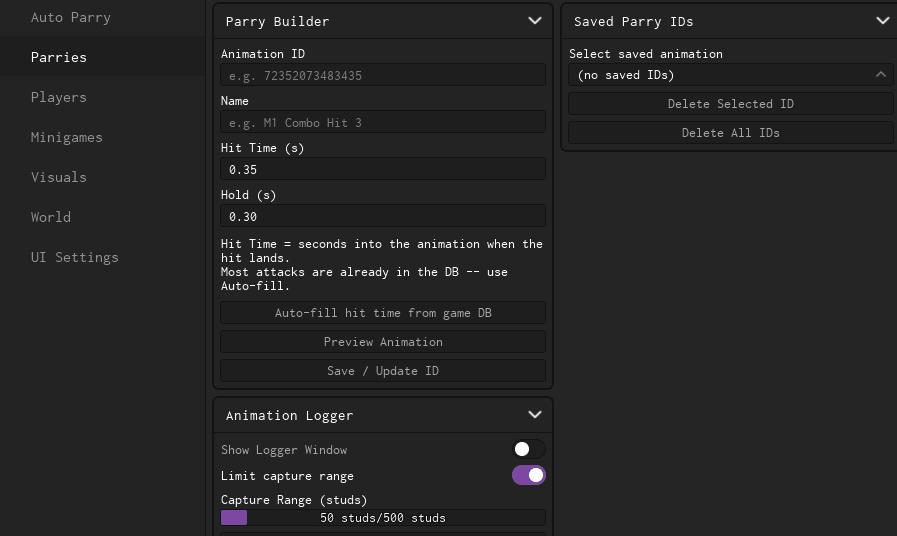Click Save / Update ID button

click(x=383, y=371)
